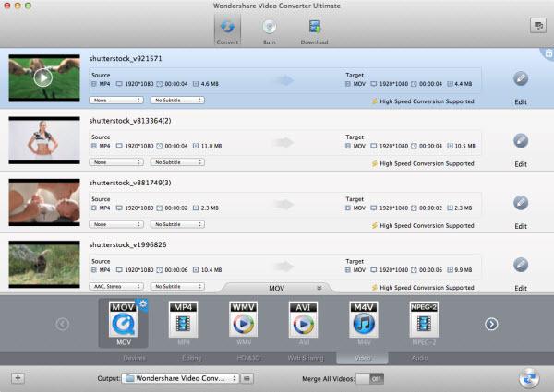This screenshot has width=554, height=392.
Task: Add files with the plus button
Action: pyautogui.click(x=18, y=378)
